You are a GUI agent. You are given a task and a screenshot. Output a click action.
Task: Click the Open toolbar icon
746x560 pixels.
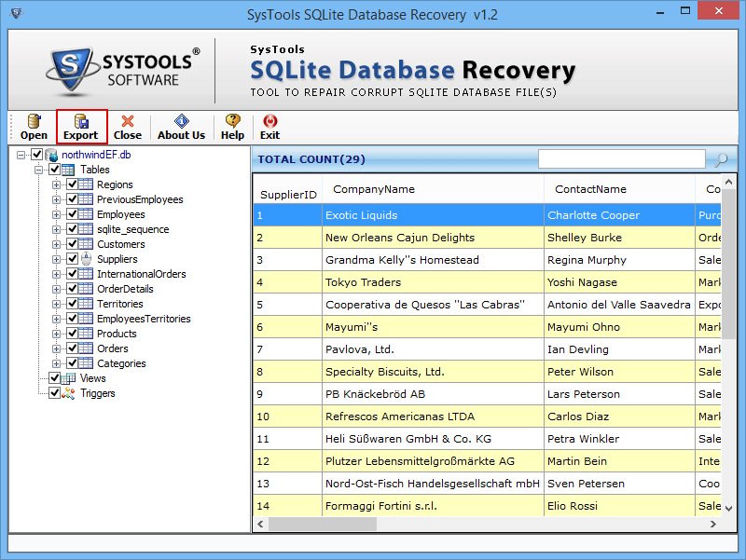pyautogui.click(x=34, y=127)
